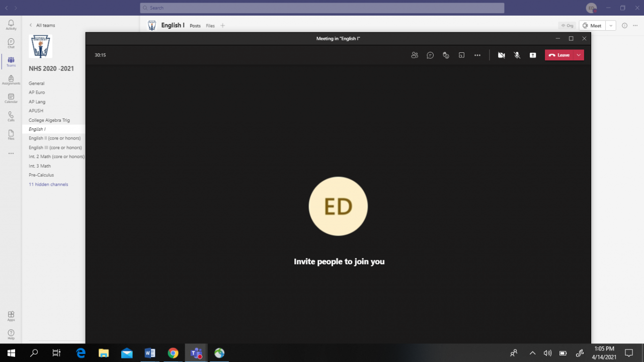
Task: Open Help in the left rail
Action: (x=11, y=334)
